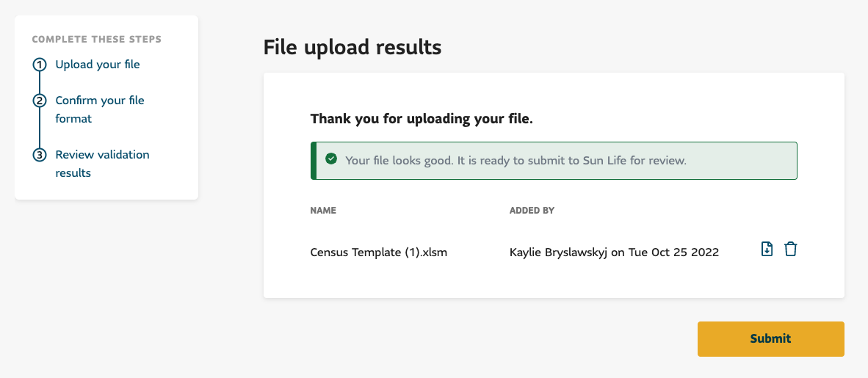Select the step 3 circle indicator
Screen dimensions: 868x378
[x=40, y=155]
